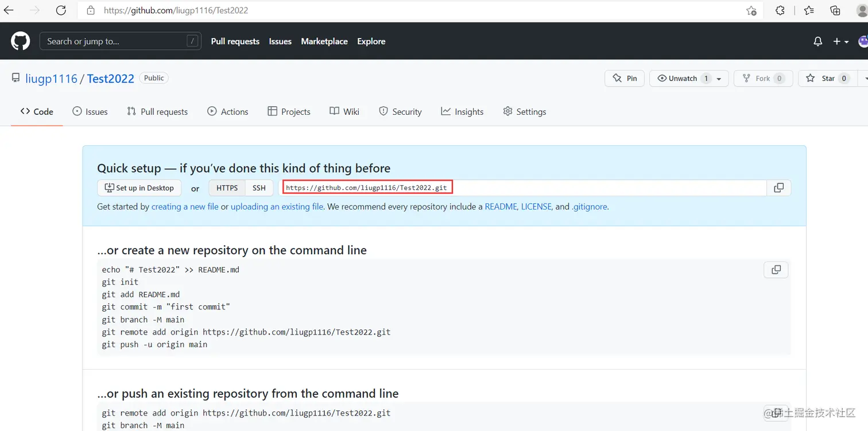Add page to favorites star-plus icon
Image resolution: width=868 pixels, height=431 pixels.
tap(751, 10)
